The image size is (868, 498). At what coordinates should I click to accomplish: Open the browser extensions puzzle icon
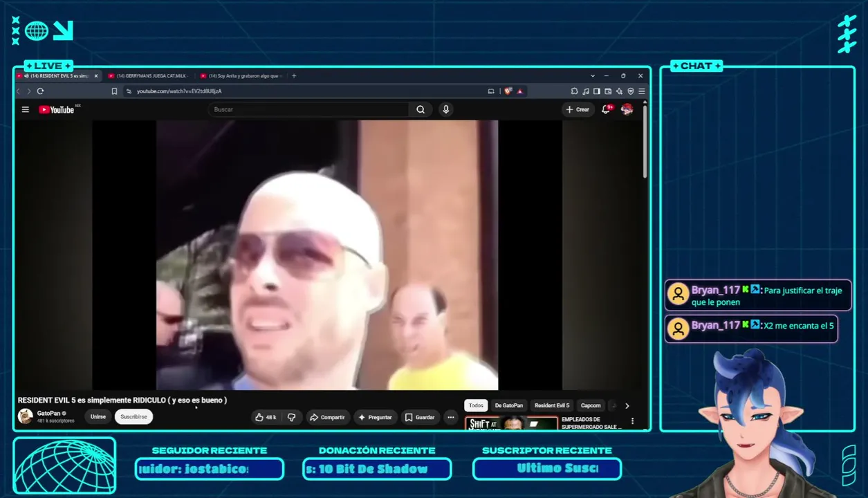click(574, 91)
